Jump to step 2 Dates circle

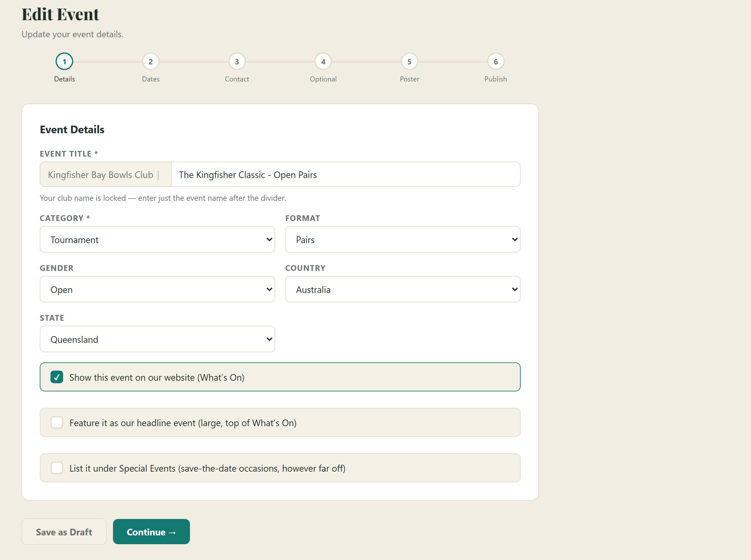[151, 62]
